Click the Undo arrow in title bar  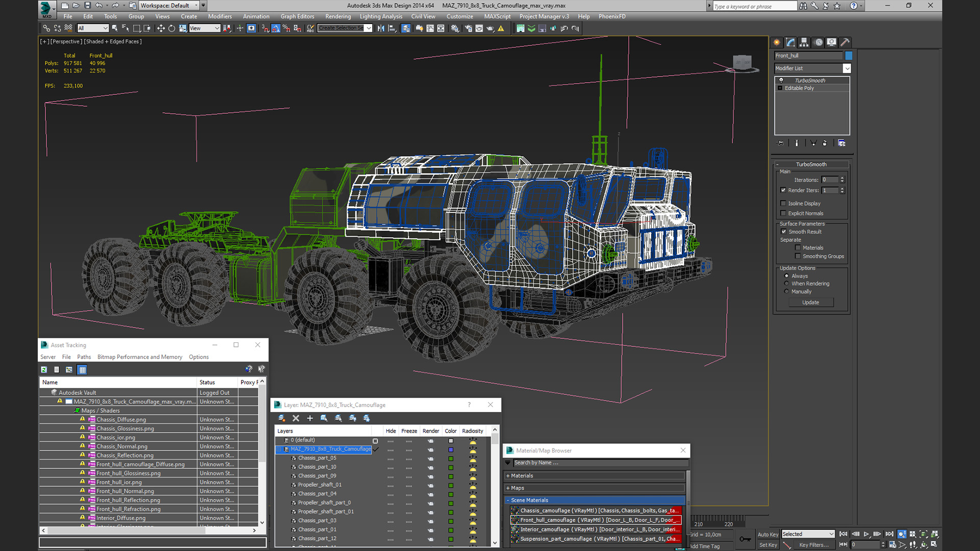(99, 6)
